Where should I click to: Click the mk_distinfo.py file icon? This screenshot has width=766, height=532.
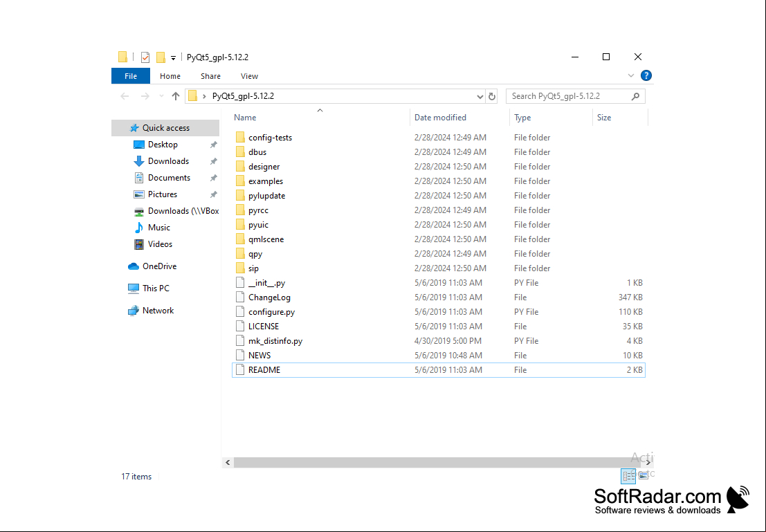coord(240,340)
